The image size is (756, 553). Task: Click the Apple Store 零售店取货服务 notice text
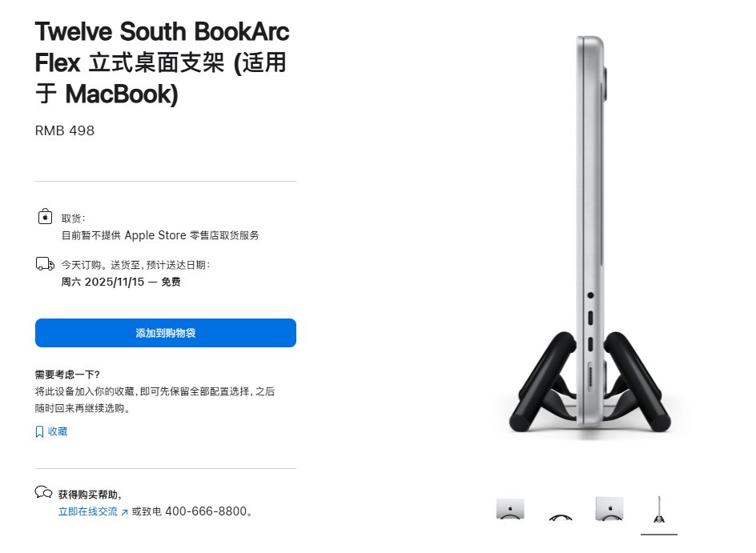point(160,235)
